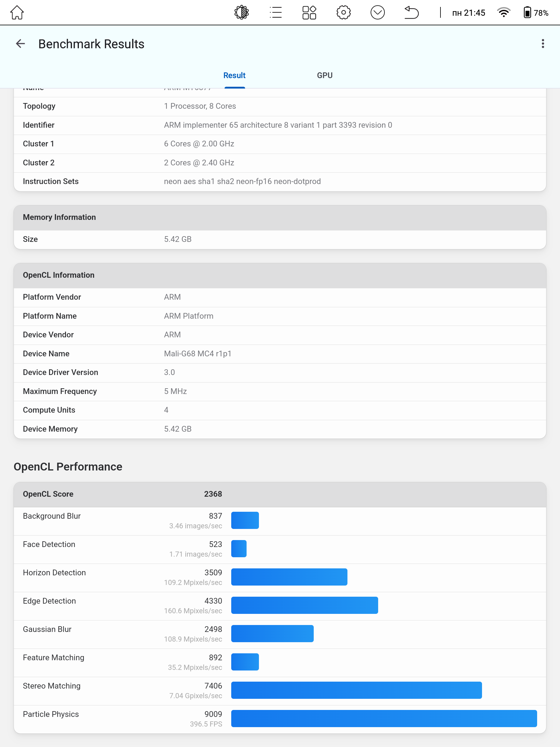Switch to the GPU tab

(x=325, y=75)
